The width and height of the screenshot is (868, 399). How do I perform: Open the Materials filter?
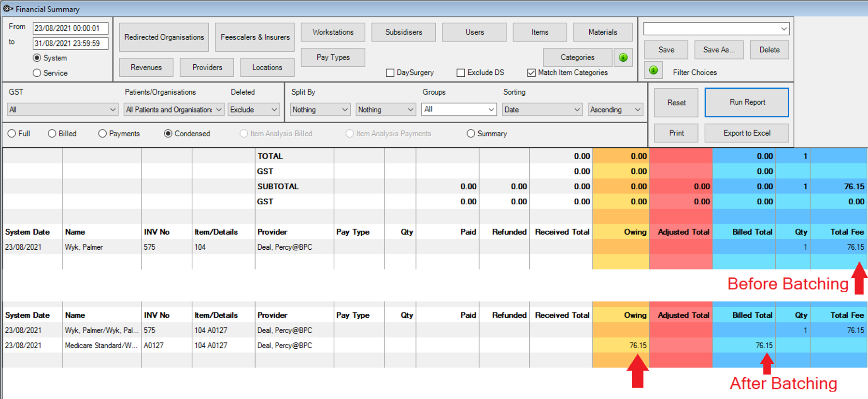603,32
